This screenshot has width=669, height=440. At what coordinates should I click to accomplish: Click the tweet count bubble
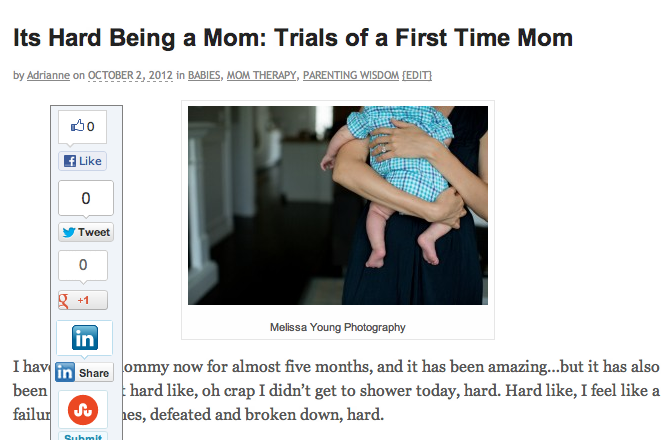pos(85,198)
